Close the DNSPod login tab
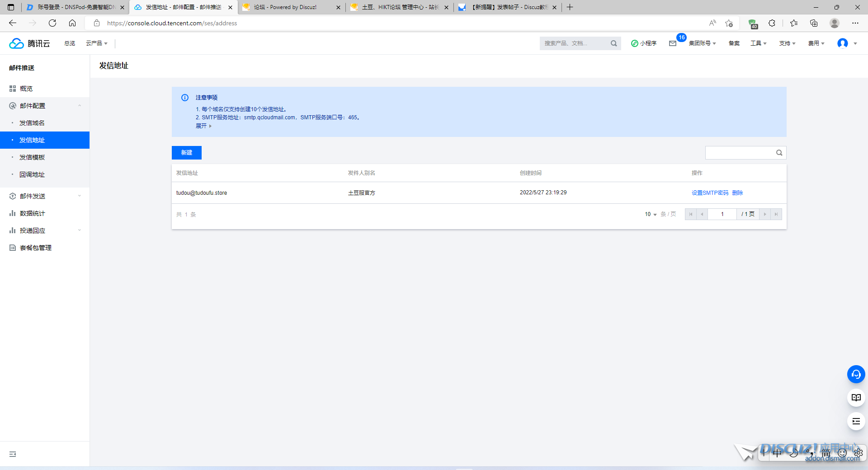 pos(122,7)
